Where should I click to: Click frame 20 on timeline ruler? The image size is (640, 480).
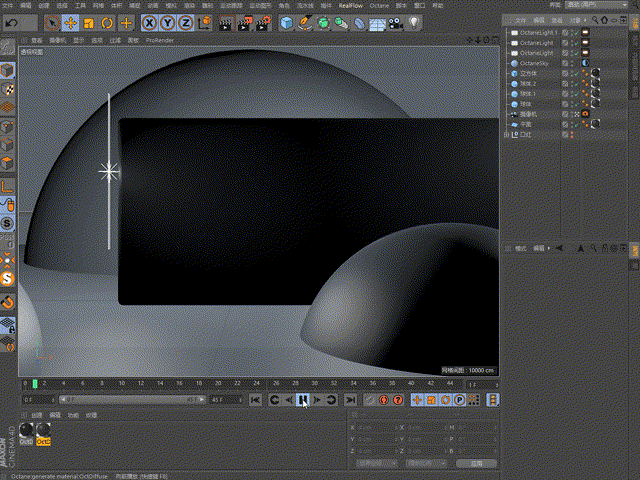coord(218,384)
